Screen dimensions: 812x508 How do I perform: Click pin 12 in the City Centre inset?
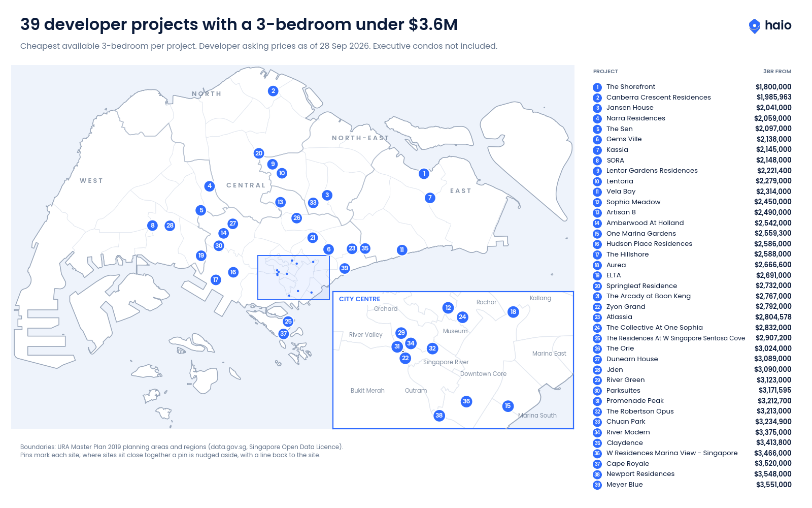click(448, 308)
